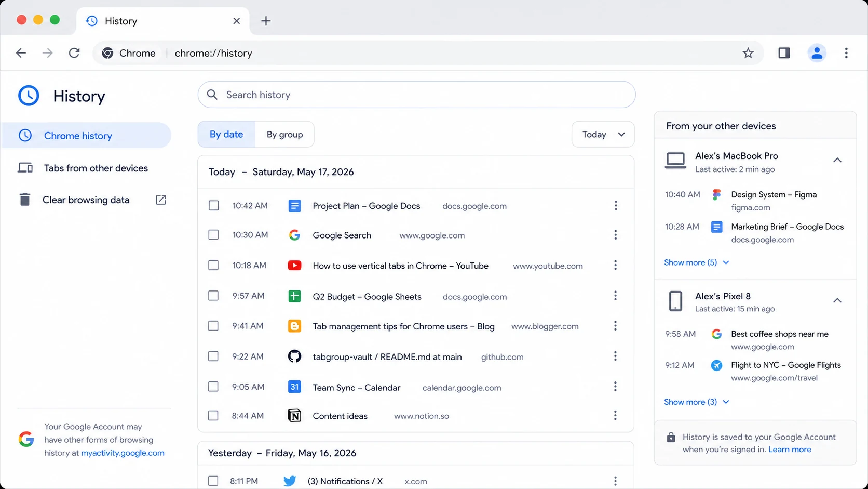Click the Search history field
This screenshot has width=868, height=489.
pyautogui.click(x=416, y=95)
